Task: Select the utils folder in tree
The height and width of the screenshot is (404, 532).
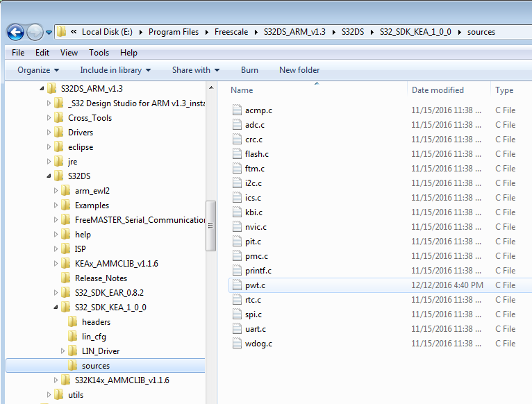Action: pos(76,395)
